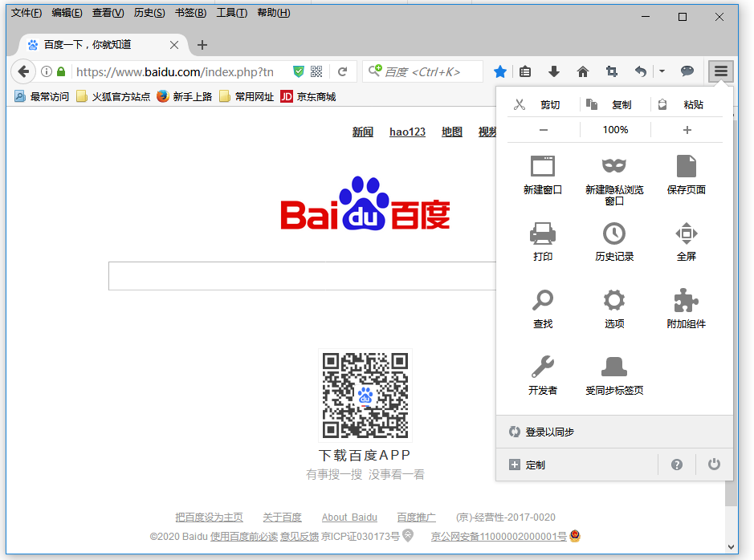754x560 pixels.
Task: Click the screenshot crop tool icon
Action: (612, 72)
